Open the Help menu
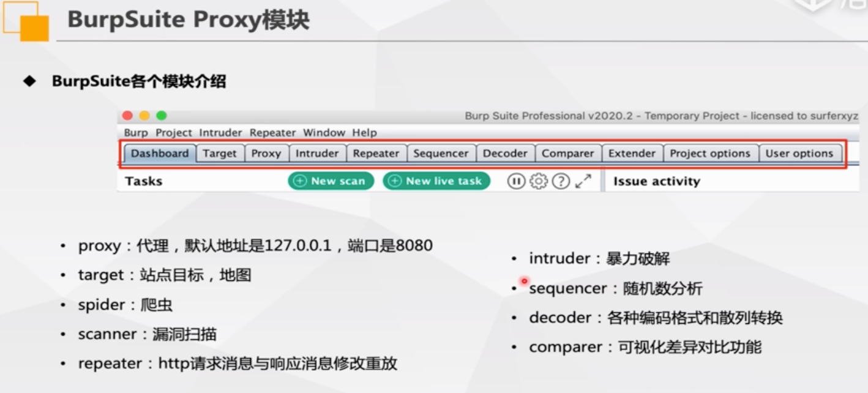The height and width of the screenshot is (393, 868). coord(365,132)
